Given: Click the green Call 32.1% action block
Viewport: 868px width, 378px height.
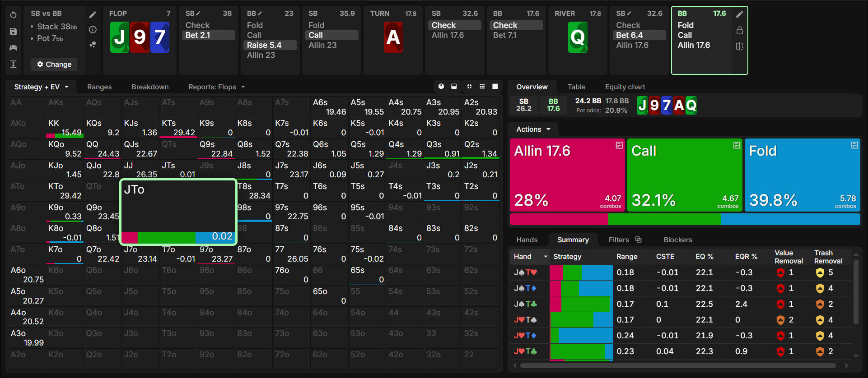Looking at the screenshot, I should click(x=685, y=175).
